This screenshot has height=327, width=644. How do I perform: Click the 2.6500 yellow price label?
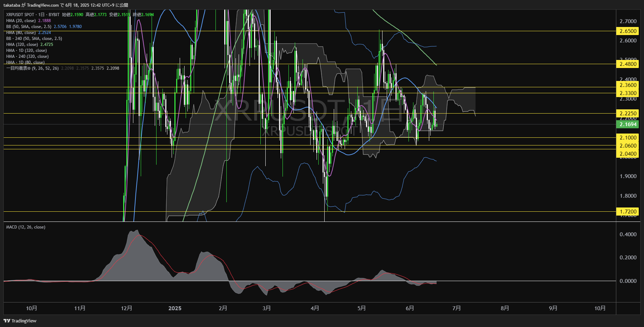click(x=628, y=31)
